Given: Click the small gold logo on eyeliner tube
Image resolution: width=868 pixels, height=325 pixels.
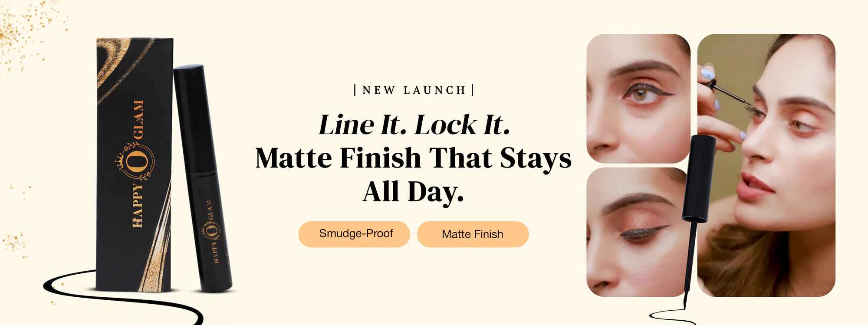Looking at the screenshot, I should tap(211, 231).
